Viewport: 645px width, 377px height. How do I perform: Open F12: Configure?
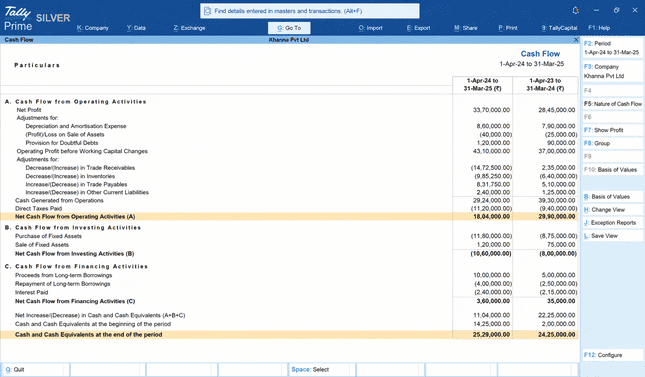pyautogui.click(x=613, y=355)
